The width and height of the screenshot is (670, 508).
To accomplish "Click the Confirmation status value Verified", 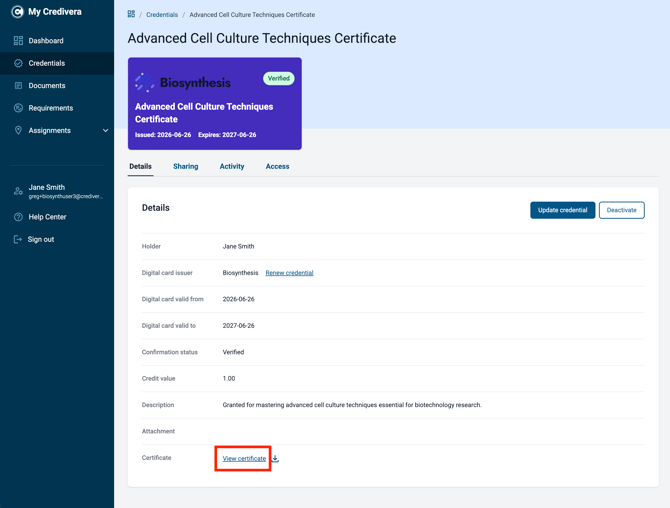I will click(x=233, y=352).
